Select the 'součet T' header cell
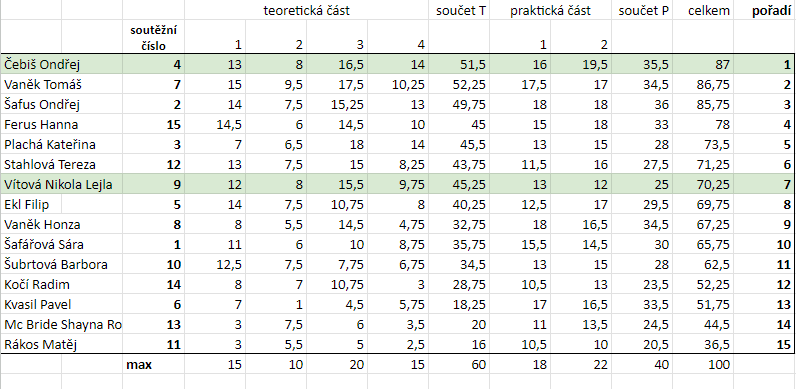 coord(459,11)
